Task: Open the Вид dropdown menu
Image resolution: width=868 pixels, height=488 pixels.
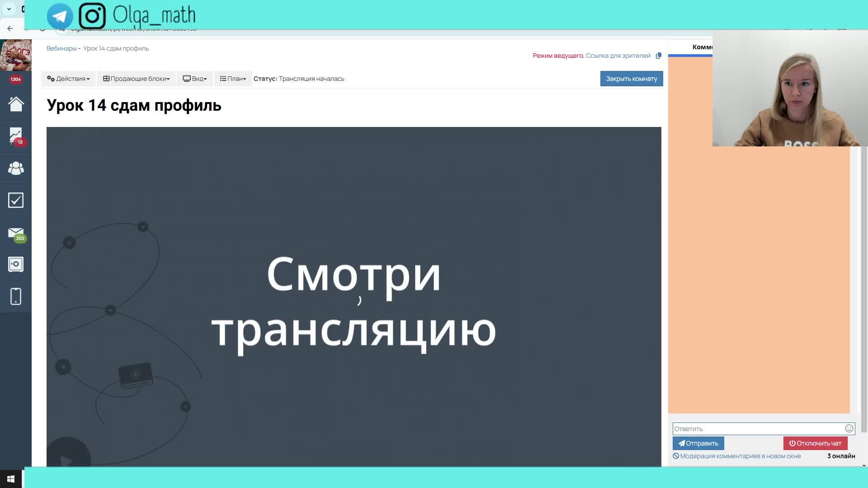Action: point(194,79)
